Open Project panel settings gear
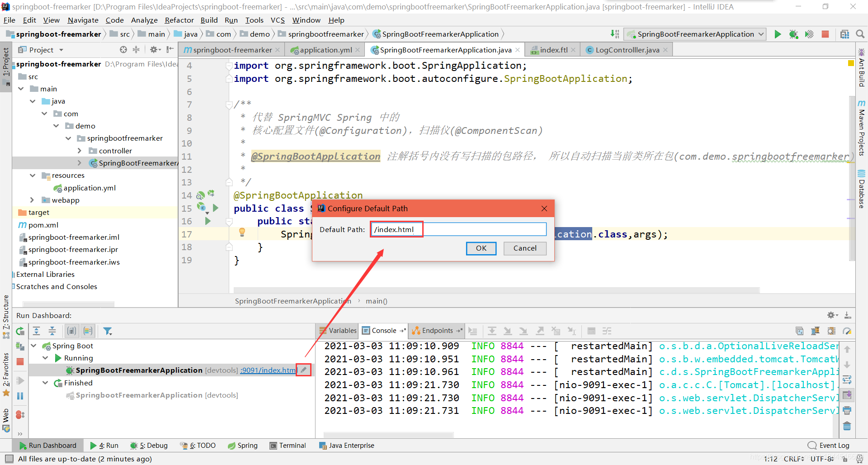 [x=155, y=50]
